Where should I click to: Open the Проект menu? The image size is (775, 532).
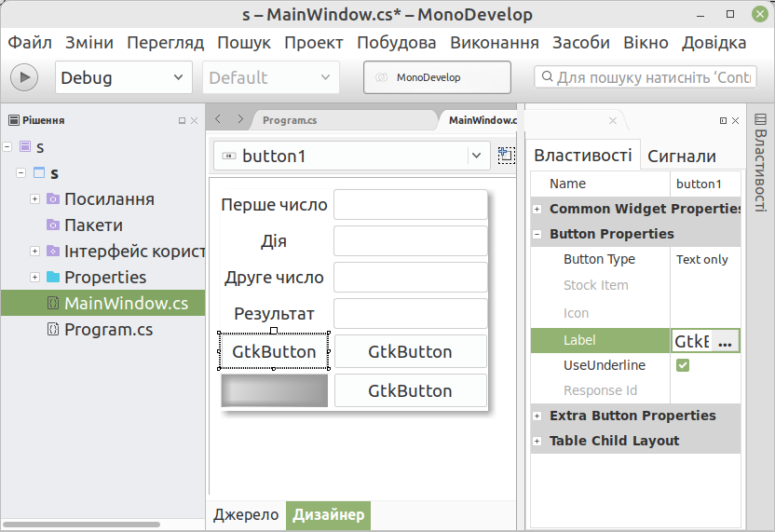click(314, 43)
